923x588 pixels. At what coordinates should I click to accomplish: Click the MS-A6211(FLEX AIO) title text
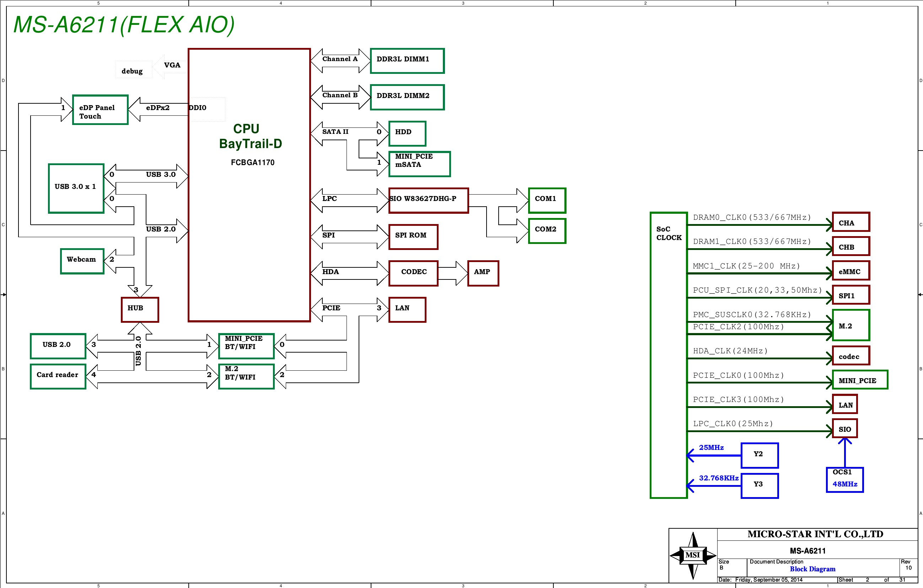pyautogui.click(x=124, y=25)
